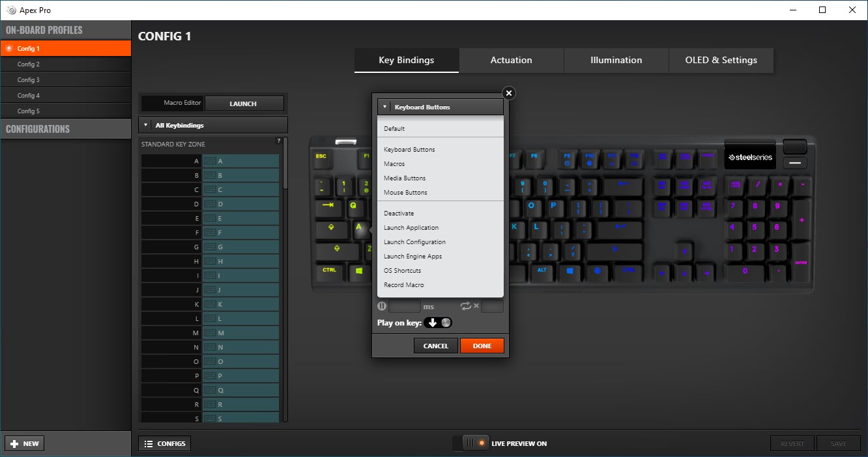Click the delay pause icon

point(382,306)
